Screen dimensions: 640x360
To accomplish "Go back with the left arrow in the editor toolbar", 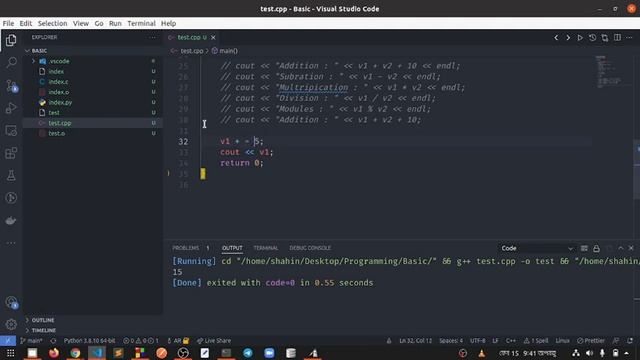I will pyautogui.click(x=556, y=38).
